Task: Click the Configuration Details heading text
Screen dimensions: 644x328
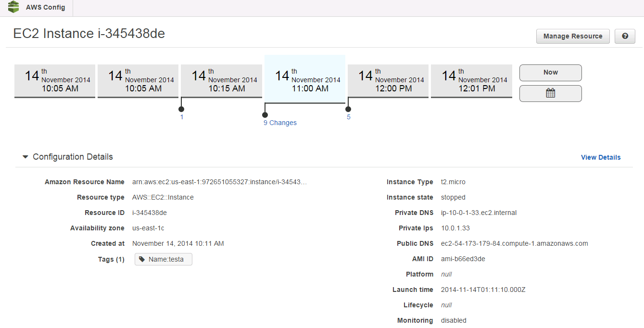Action: [x=73, y=157]
